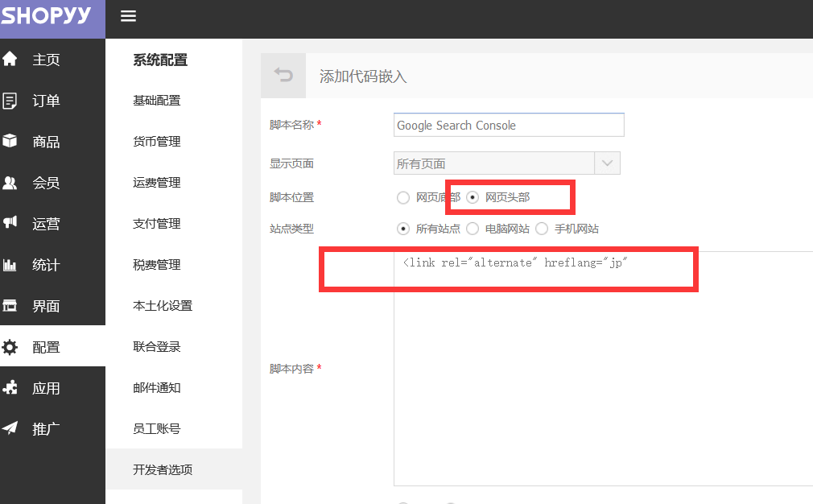This screenshot has height=504, width=813.
Task: Click the 推广 promotion icon in sidebar
Action: pyautogui.click(x=10, y=428)
